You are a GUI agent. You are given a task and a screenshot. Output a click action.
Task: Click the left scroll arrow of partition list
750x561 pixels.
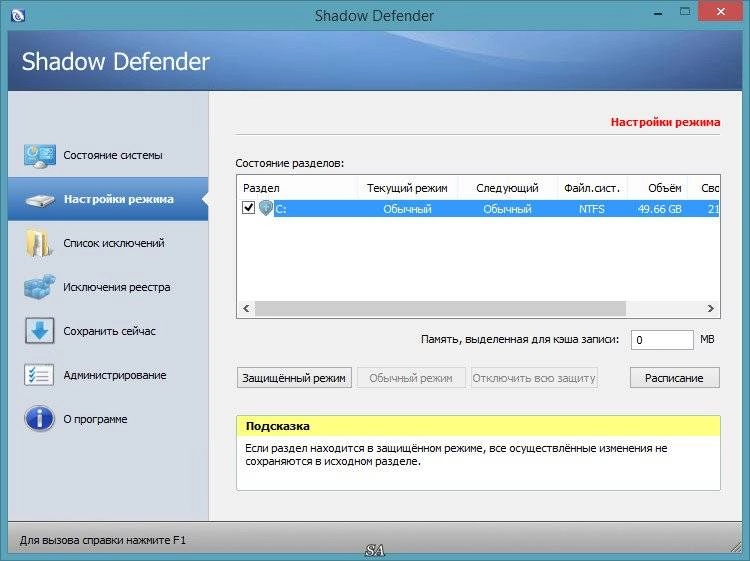pyautogui.click(x=246, y=308)
